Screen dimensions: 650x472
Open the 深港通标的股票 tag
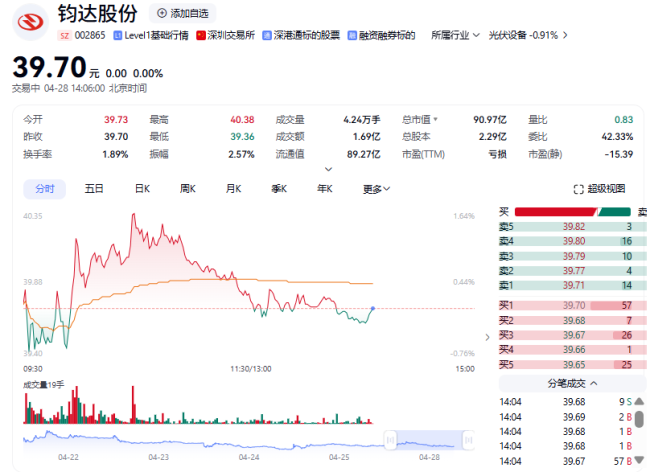[301, 36]
